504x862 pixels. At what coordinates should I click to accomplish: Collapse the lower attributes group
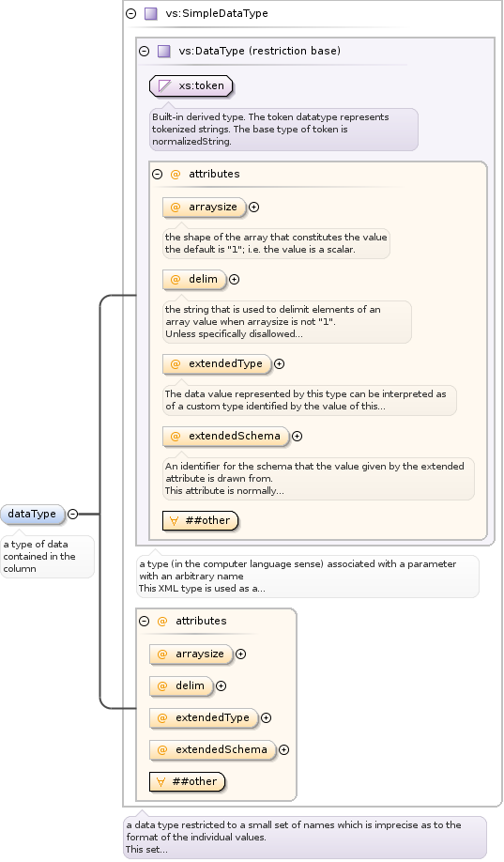pyautogui.click(x=144, y=622)
